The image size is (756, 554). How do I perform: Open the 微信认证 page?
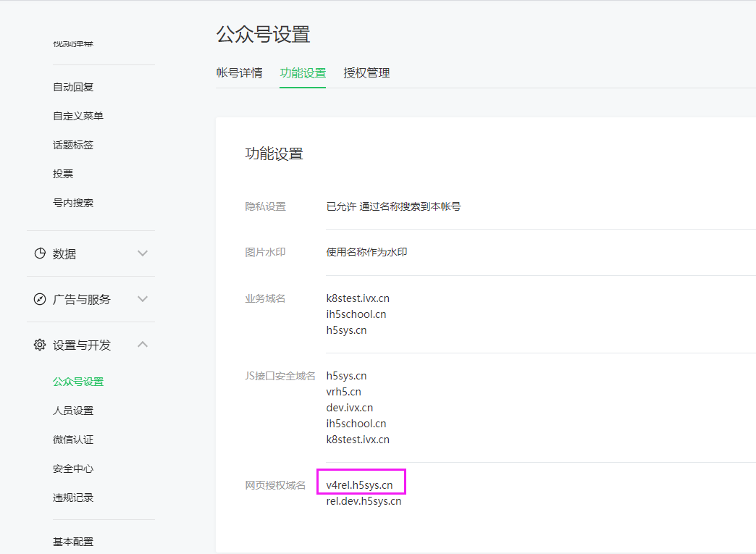[72, 439]
